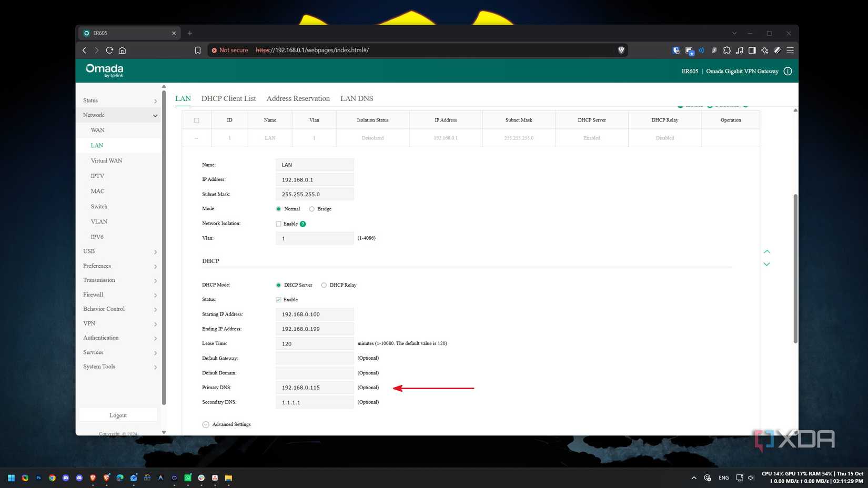Click the Lease Time input field
868x488 pixels.
tap(315, 343)
